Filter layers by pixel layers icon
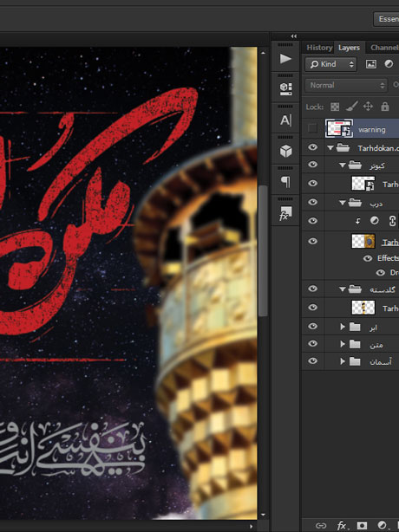Viewport: 399px width, 532px height. point(371,64)
